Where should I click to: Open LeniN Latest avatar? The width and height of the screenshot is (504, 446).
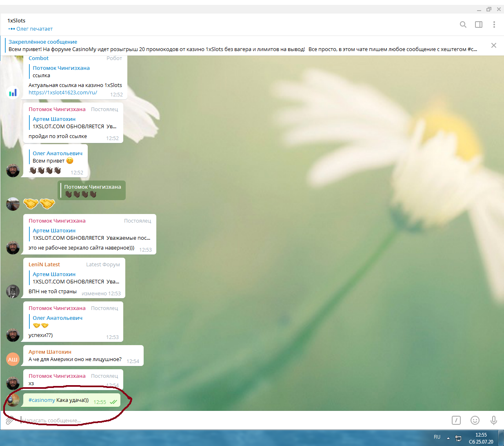click(x=13, y=291)
